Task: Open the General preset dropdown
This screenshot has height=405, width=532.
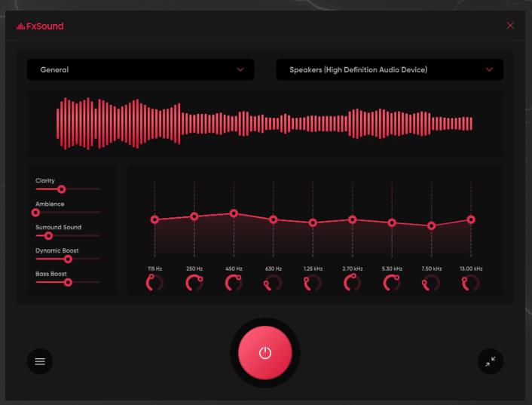Action: click(x=140, y=69)
